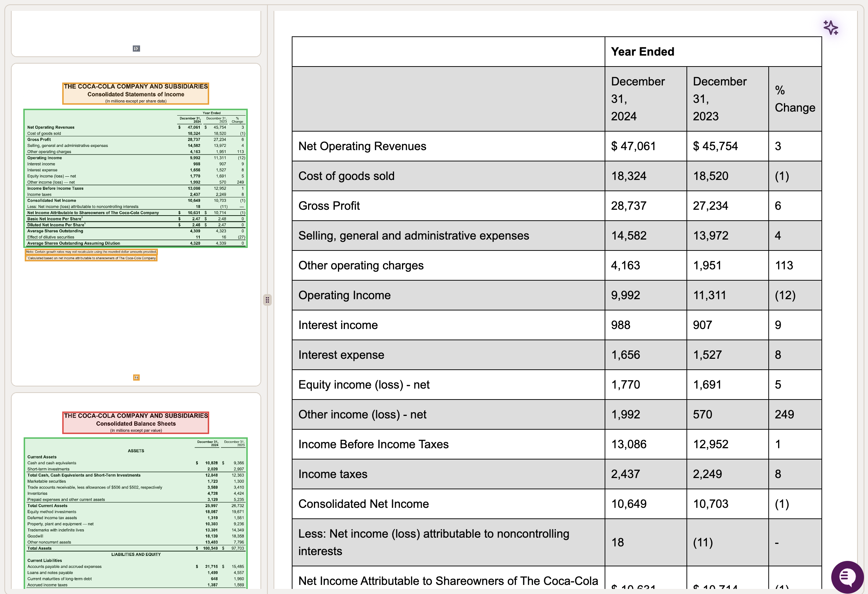Viewport: 868px width, 594px height.
Task: Click the 'December 31, 2023' column header
Action: coord(727,99)
